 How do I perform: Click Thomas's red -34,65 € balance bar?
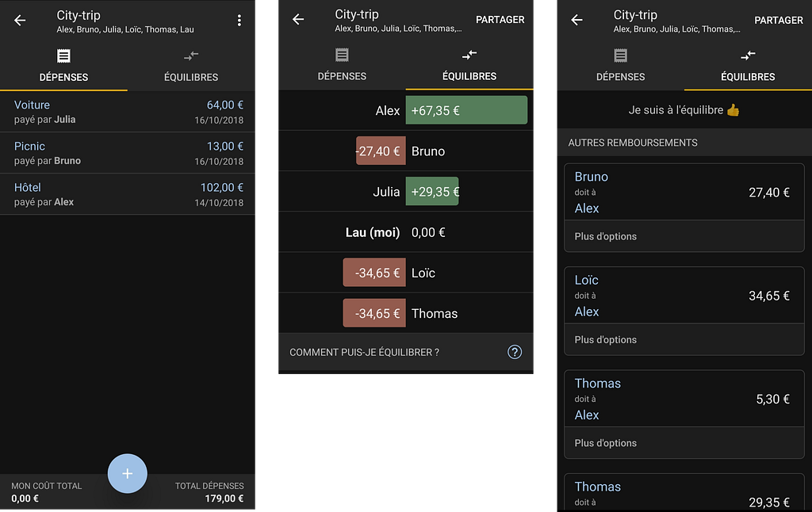(x=374, y=313)
